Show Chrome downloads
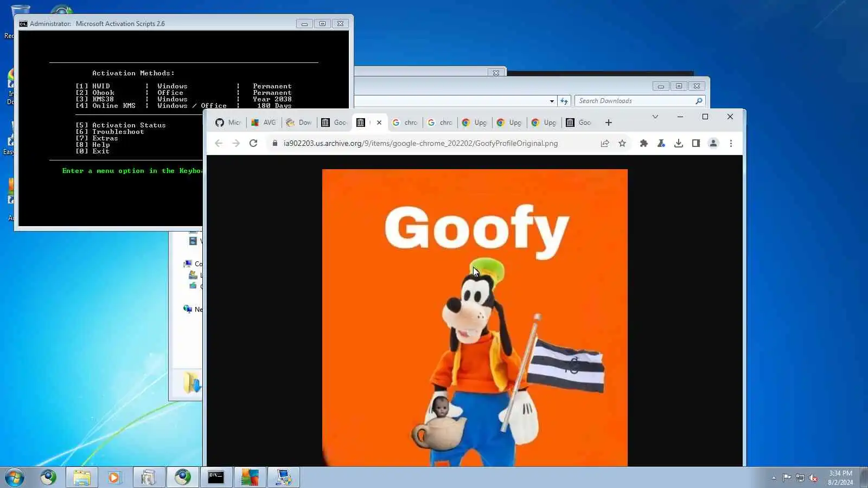Screen dimensions: 868x488 679,143
